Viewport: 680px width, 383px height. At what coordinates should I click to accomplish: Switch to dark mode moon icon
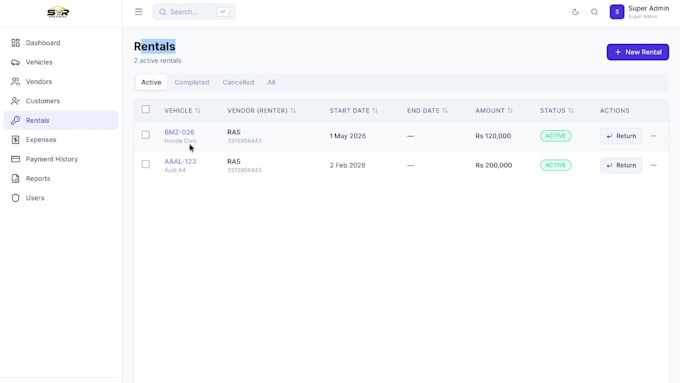coord(575,12)
